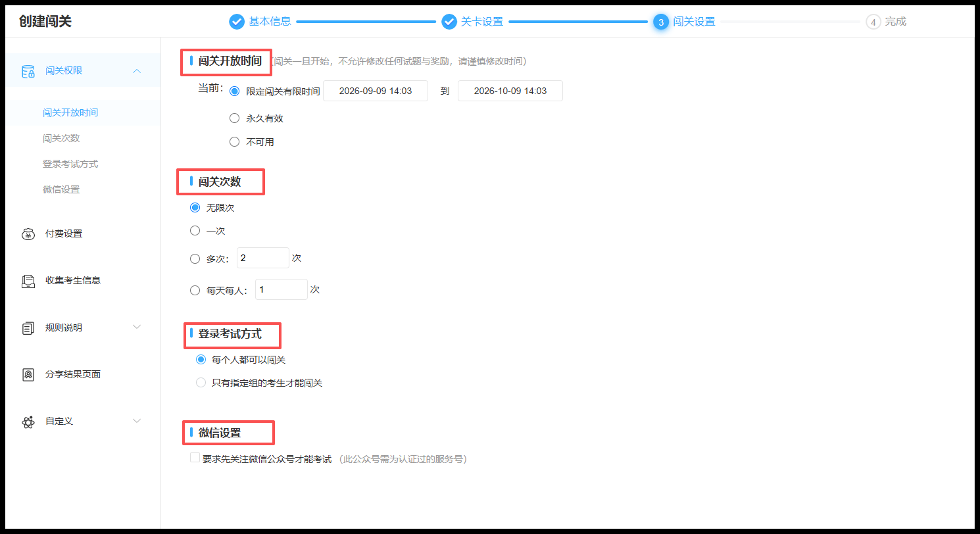Click the 基本信息 step checkmark icon
Screen dimensions: 980x534
point(237,22)
